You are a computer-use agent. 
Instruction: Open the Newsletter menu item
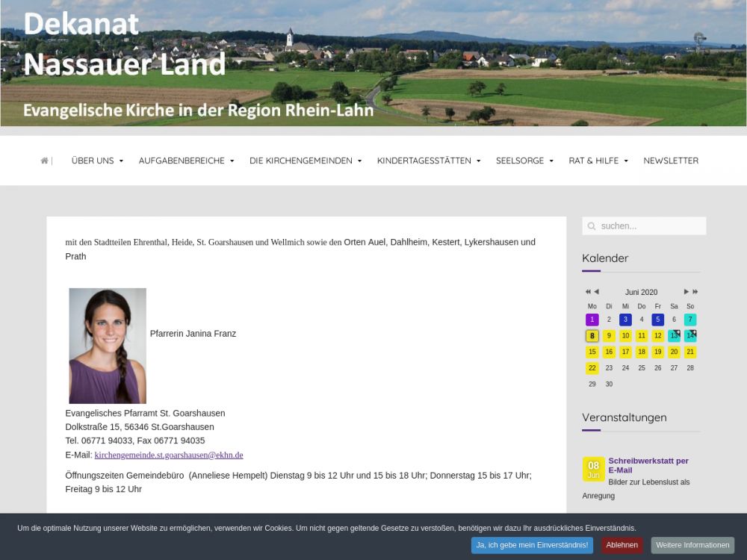(x=671, y=161)
